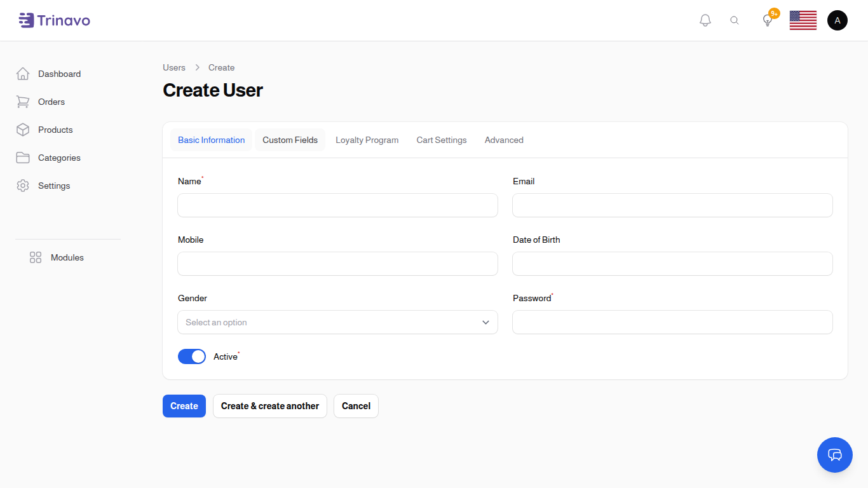Toggle the Active switch off
Viewport: 868px width, 488px height.
coord(192,356)
